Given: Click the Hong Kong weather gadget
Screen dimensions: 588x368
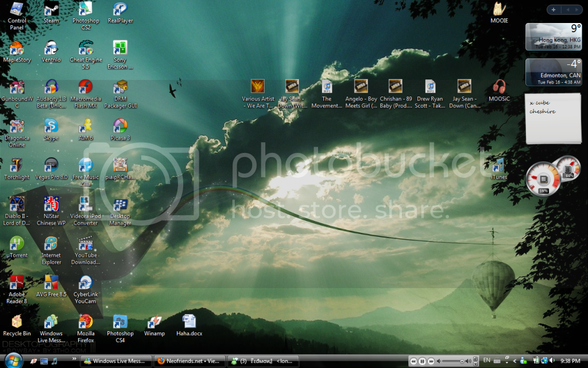Looking at the screenshot, I should tap(553, 36).
